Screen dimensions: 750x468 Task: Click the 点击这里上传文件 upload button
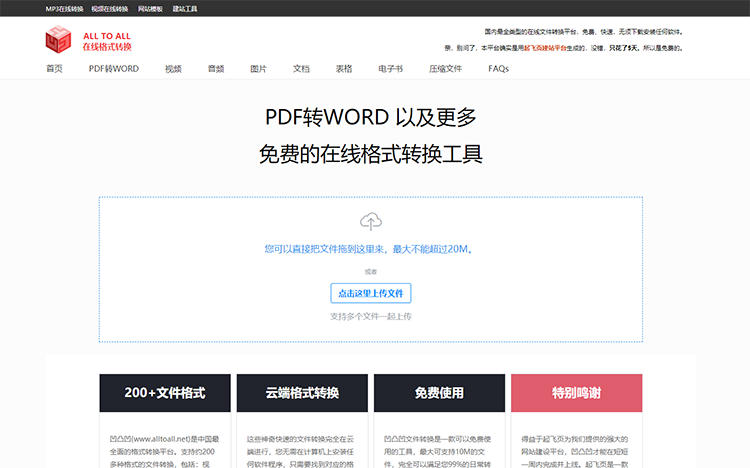[370, 293]
